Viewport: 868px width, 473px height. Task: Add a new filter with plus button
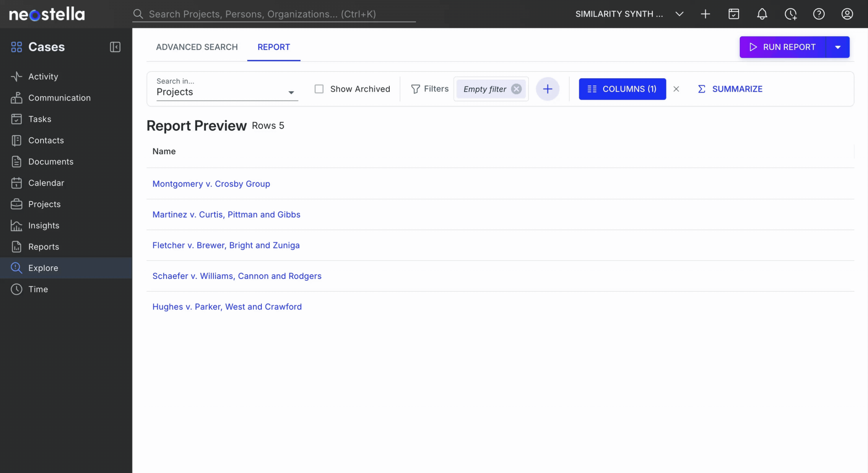coord(547,89)
